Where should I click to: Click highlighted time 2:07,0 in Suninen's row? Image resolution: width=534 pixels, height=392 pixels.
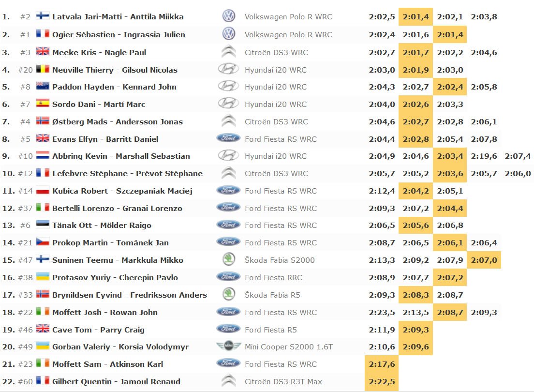pos(484,260)
